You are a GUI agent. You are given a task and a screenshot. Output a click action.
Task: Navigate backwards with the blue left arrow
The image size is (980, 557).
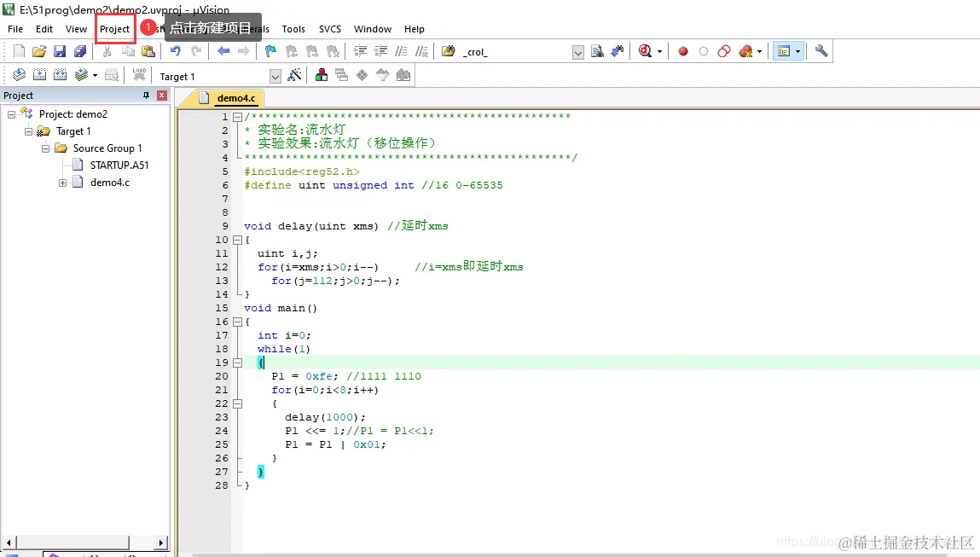click(223, 51)
